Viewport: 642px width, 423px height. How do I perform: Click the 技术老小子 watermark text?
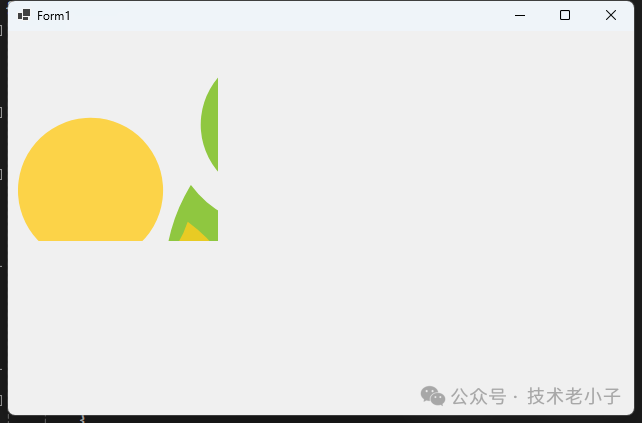point(574,396)
